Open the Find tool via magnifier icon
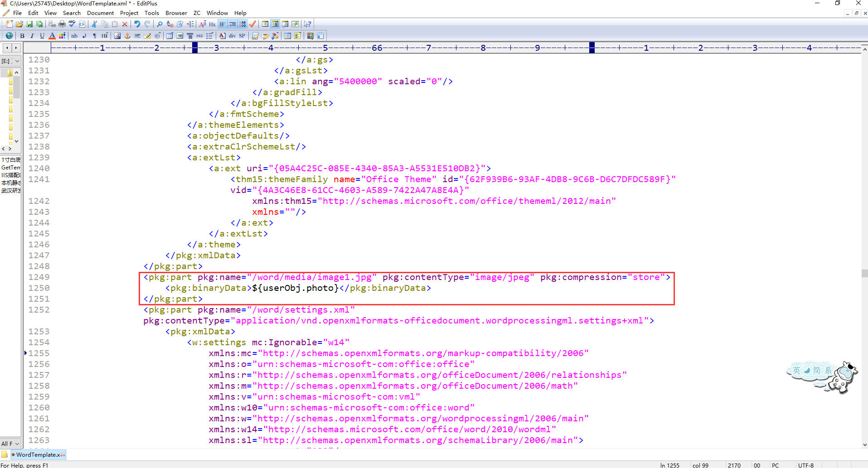The height and width of the screenshot is (468, 868). [160, 24]
